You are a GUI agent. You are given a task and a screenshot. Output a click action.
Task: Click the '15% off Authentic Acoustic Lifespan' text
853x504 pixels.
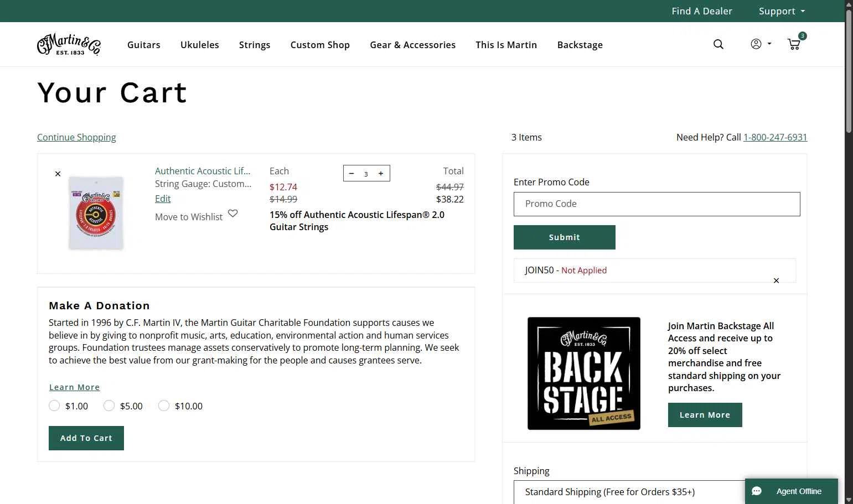pos(357,221)
